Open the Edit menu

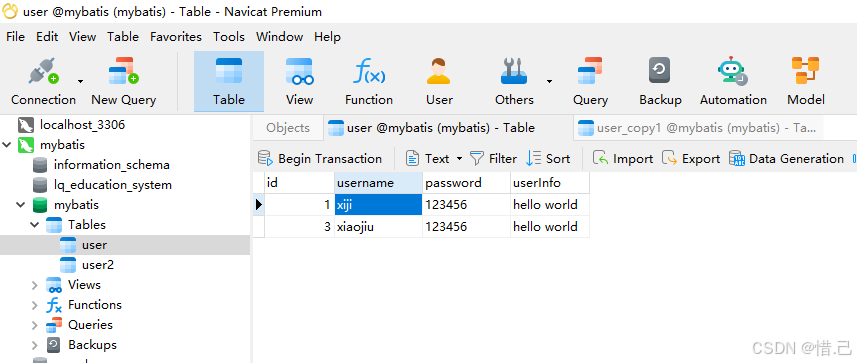47,37
